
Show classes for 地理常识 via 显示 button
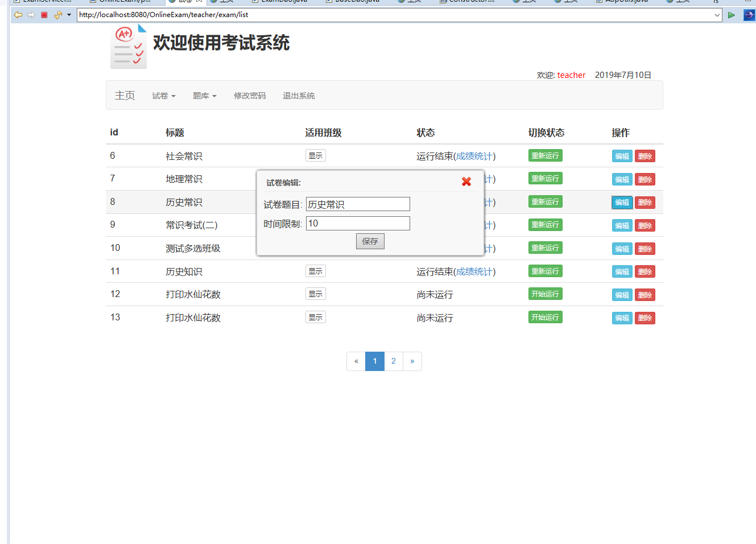coord(316,179)
